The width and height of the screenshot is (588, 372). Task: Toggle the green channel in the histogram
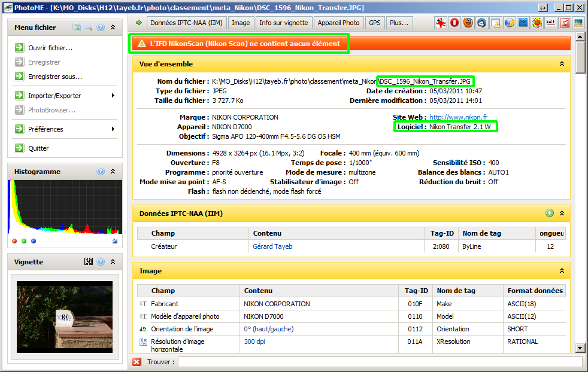point(24,241)
